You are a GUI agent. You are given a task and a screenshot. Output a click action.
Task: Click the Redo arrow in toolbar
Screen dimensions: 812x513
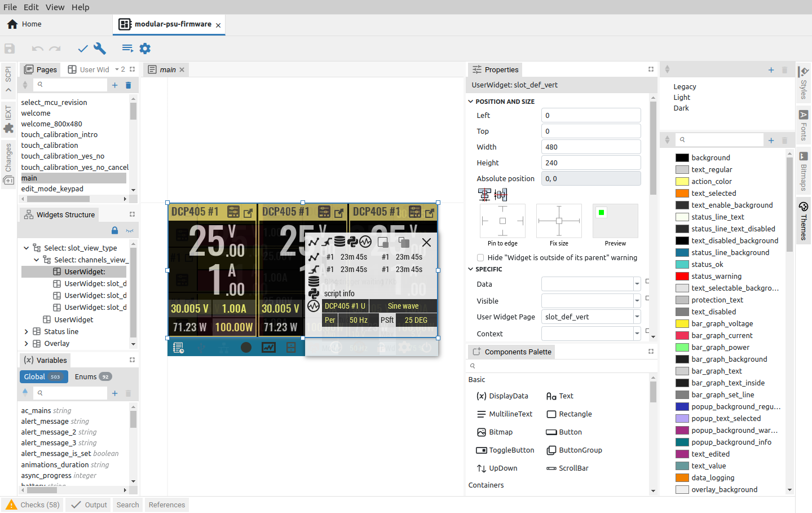pyautogui.click(x=55, y=49)
